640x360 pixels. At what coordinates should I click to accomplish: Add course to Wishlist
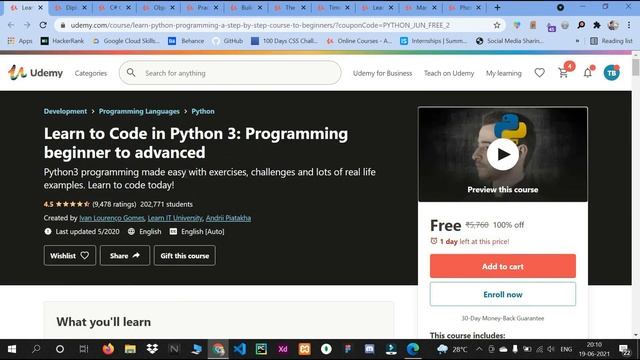70,256
